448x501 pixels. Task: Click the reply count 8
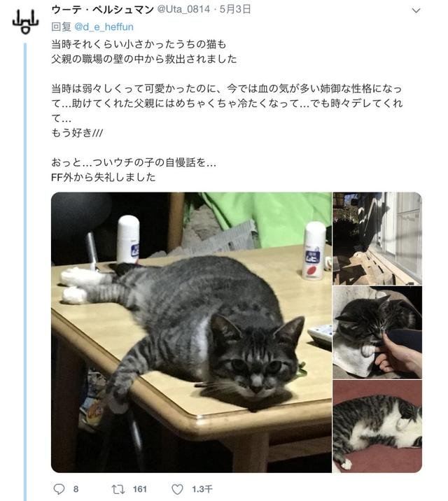(76, 489)
